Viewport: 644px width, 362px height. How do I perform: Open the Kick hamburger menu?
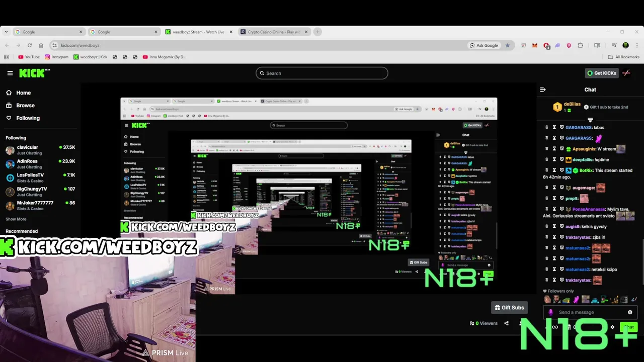[10, 73]
